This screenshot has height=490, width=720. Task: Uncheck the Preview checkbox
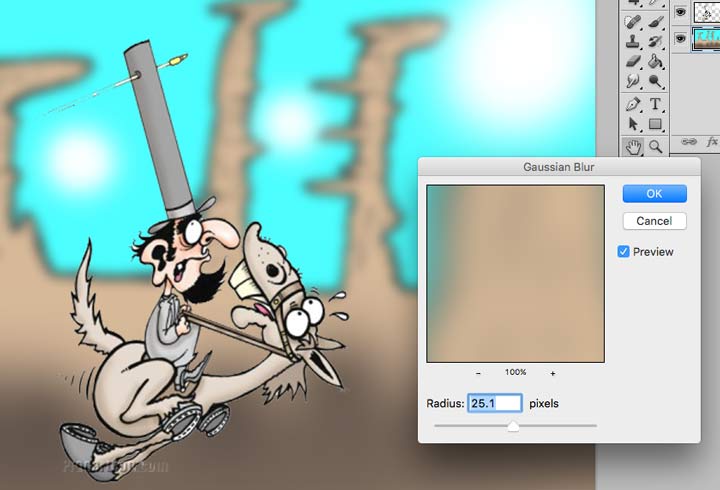624,252
